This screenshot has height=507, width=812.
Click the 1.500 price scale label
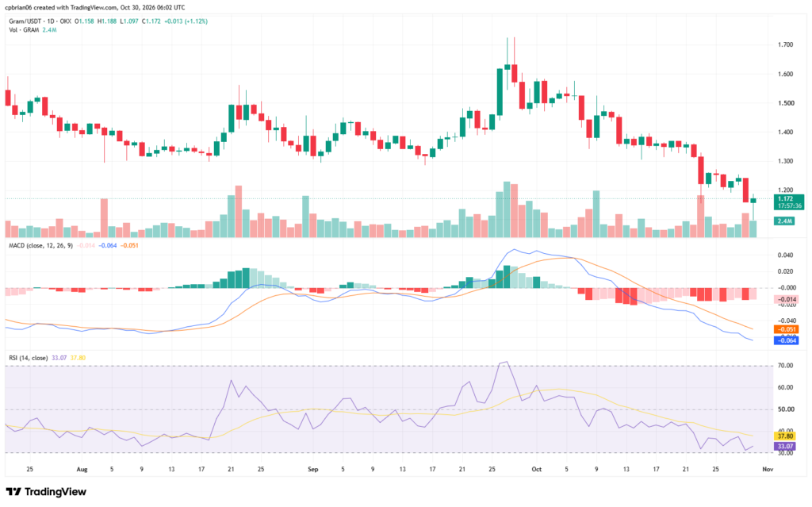pos(786,103)
